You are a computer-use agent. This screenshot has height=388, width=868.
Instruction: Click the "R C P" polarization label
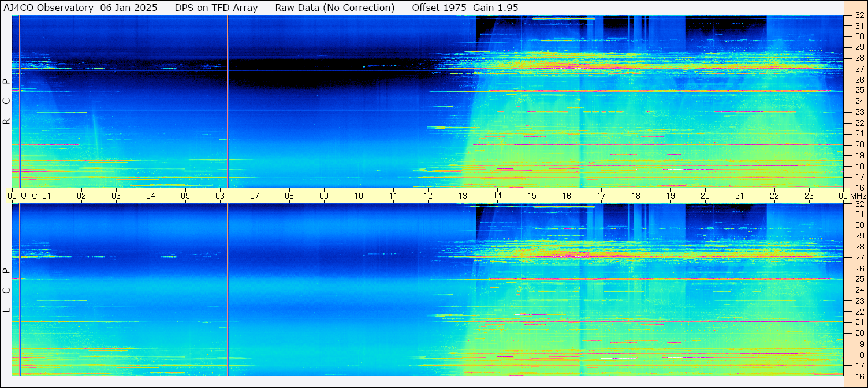point(6,101)
